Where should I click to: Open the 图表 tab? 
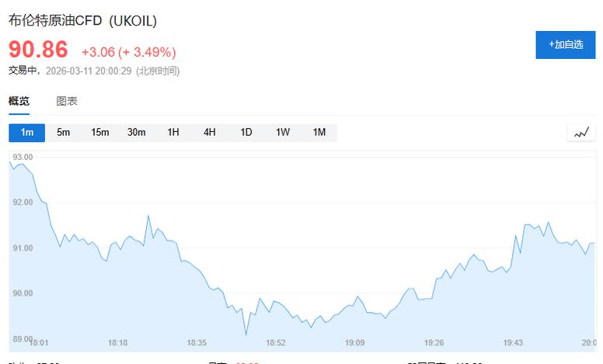click(x=67, y=102)
